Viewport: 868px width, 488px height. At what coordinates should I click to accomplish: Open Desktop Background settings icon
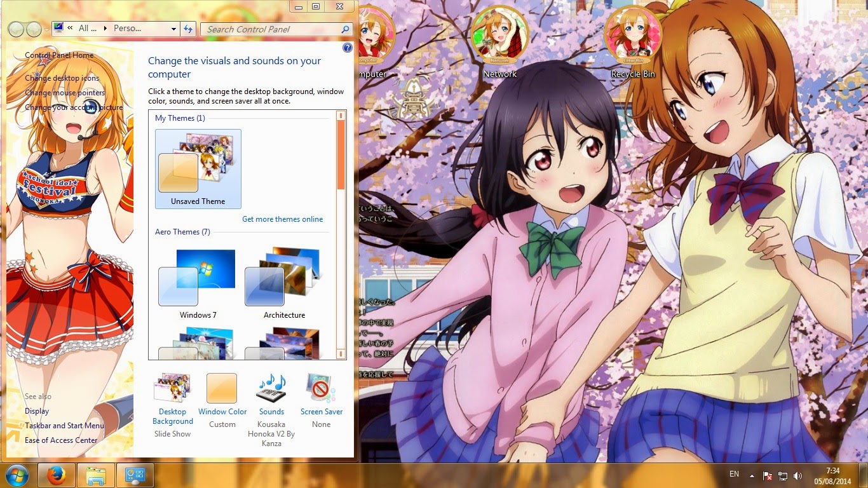coord(172,388)
